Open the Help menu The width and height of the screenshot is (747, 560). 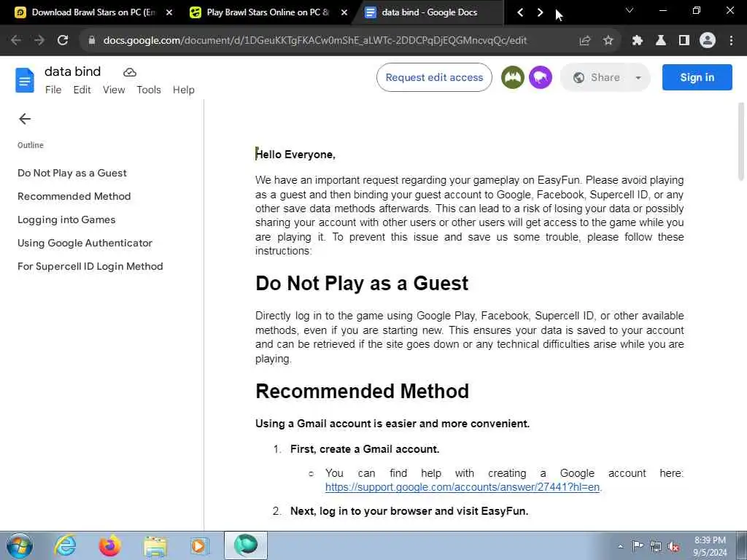click(x=183, y=90)
